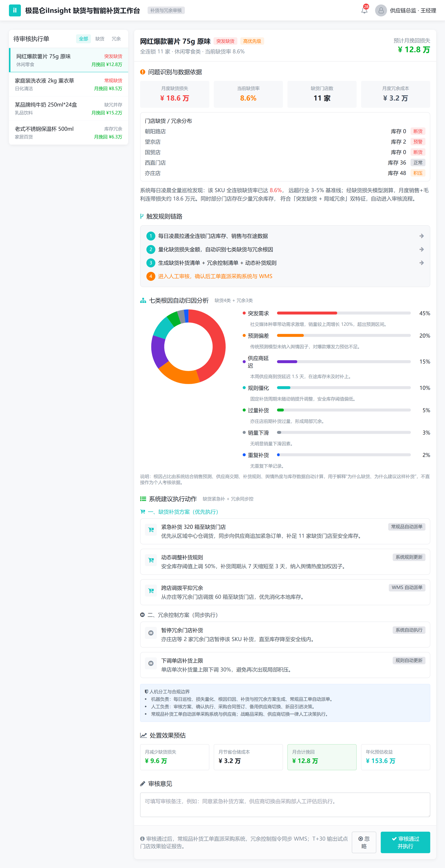Open the 某品牌纯牛奶 250ml*24盒 order
Image resolution: width=445 pixels, height=868 pixels.
coord(69,109)
